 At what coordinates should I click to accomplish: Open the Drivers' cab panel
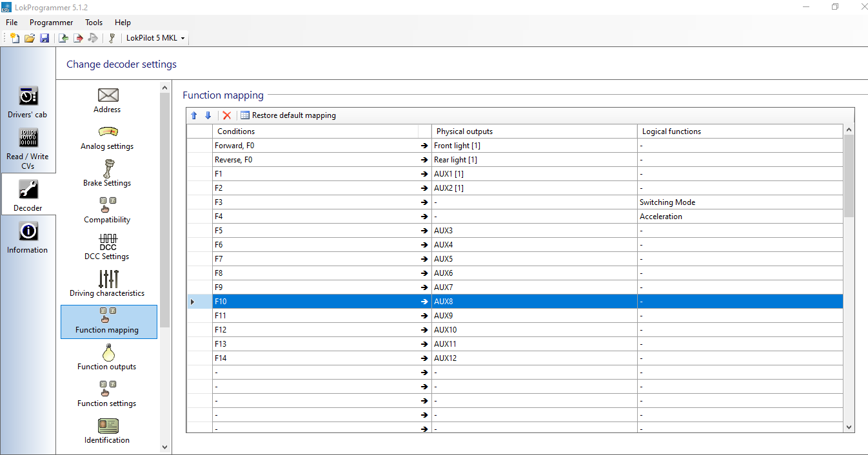pyautogui.click(x=28, y=102)
